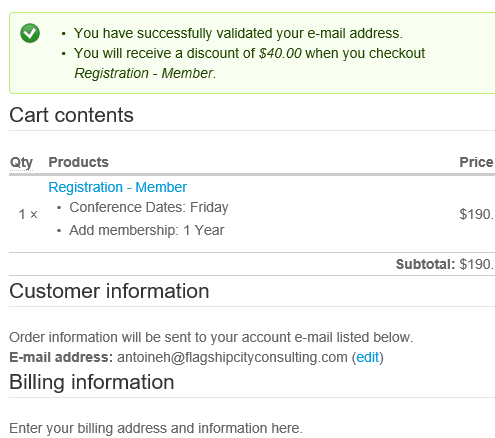Screen dimensions: 495x438
Task: Click the Customer information heading
Action: pos(109,291)
